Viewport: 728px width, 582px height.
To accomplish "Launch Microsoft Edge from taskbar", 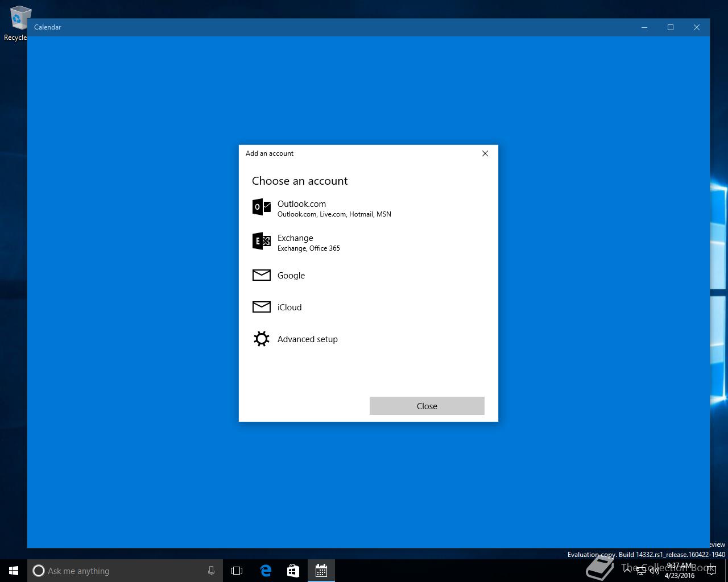I will point(266,571).
